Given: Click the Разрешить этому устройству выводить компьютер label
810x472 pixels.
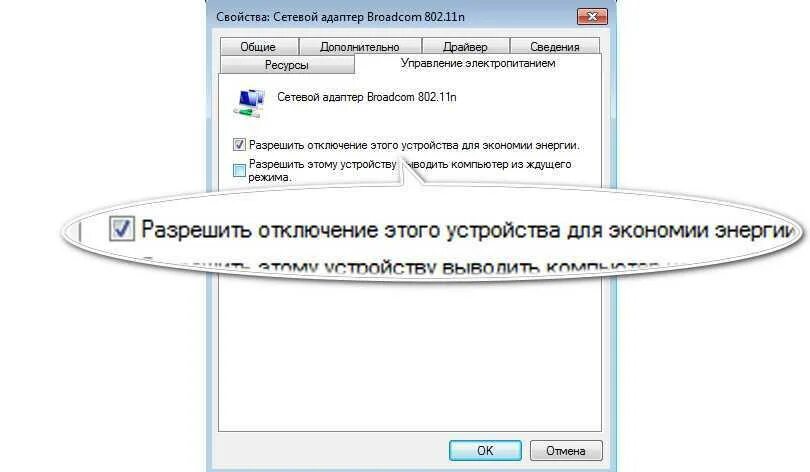Looking at the screenshot, I should click(410, 170).
